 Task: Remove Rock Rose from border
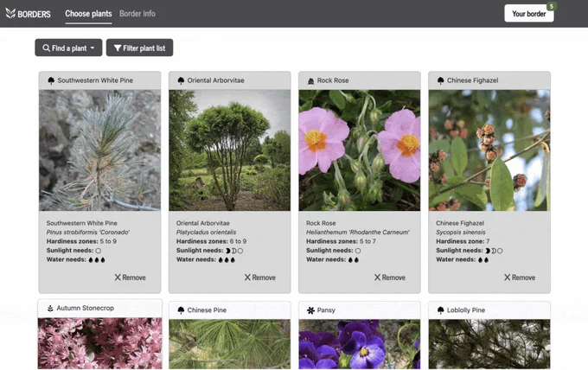click(x=390, y=277)
